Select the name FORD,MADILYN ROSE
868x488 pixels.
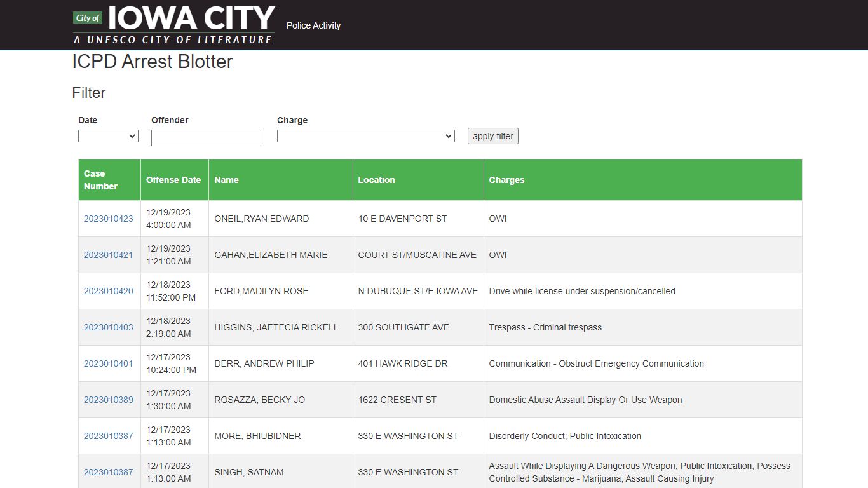[x=261, y=291]
